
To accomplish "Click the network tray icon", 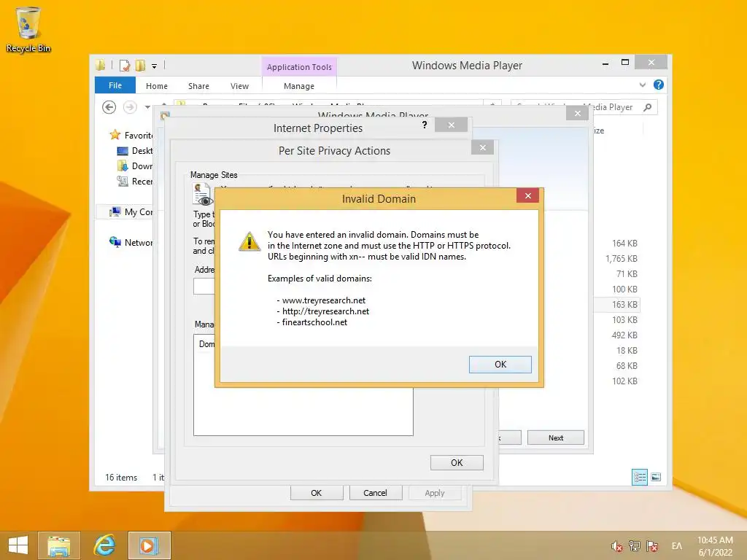I will pos(635,546).
